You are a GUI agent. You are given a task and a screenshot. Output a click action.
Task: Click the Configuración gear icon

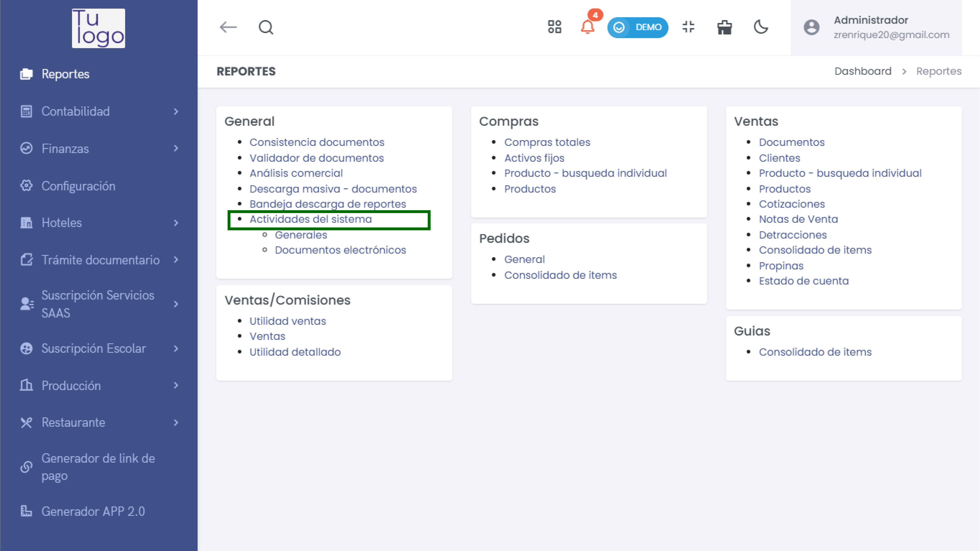click(26, 185)
